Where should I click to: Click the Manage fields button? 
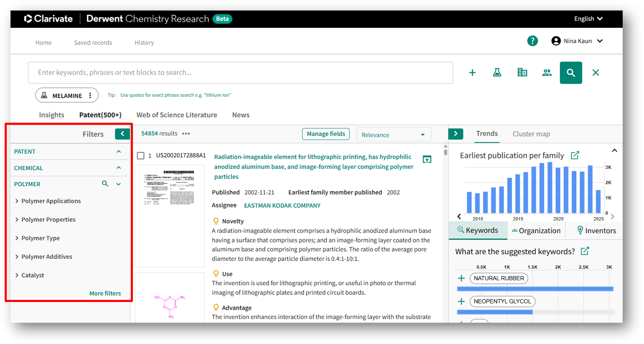coord(326,134)
